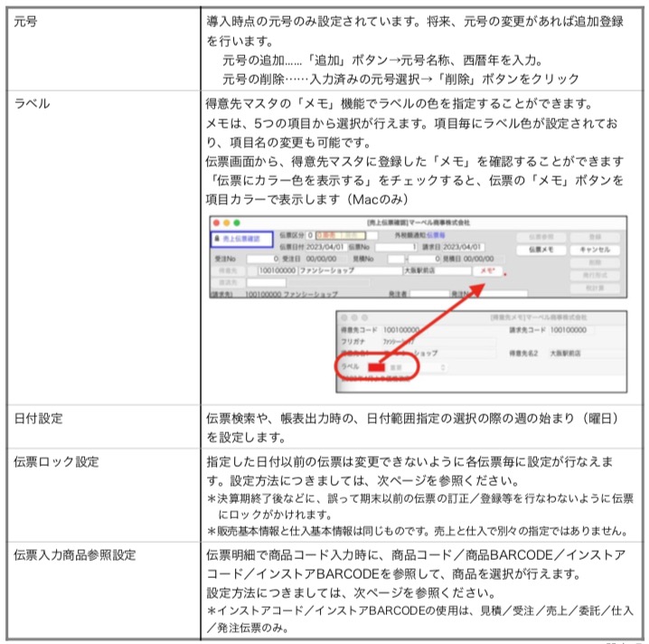Click the 得意先 lookup button
Screen dimensions: 649x644
228,270
